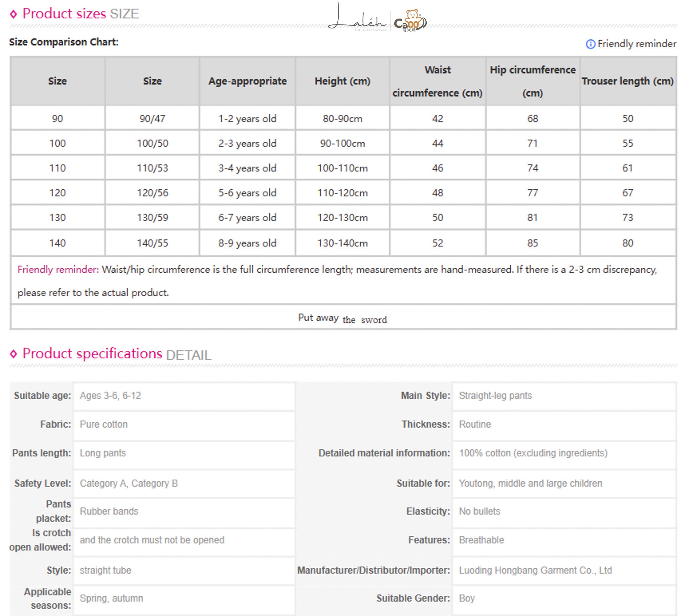This screenshot has width=693, height=616.
Task: Select the "Size Comparison Chart:" label
Action: [64, 42]
